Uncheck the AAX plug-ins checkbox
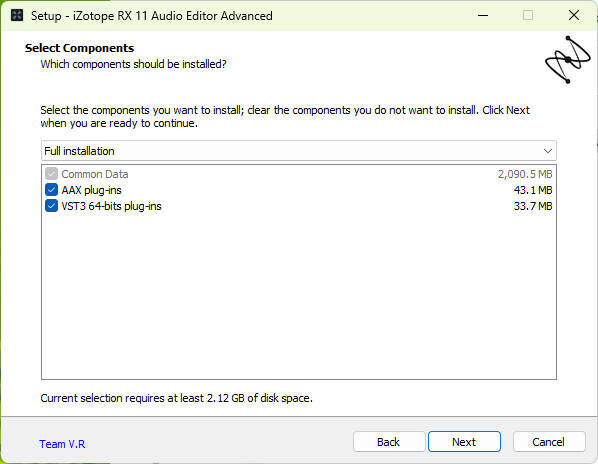The image size is (598, 464). (x=51, y=190)
